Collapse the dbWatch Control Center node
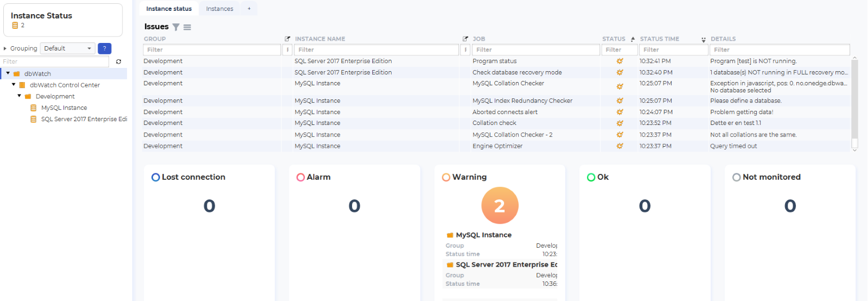Viewport: 868px width, 301px height. [14, 85]
